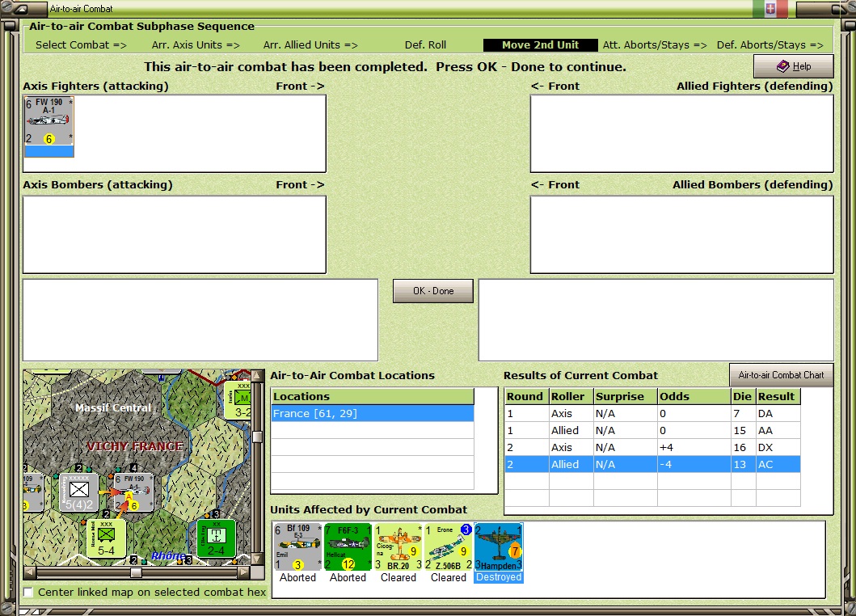This screenshot has height=616, width=856.
Task: Click the Help book icon
Action: click(x=782, y=66)
